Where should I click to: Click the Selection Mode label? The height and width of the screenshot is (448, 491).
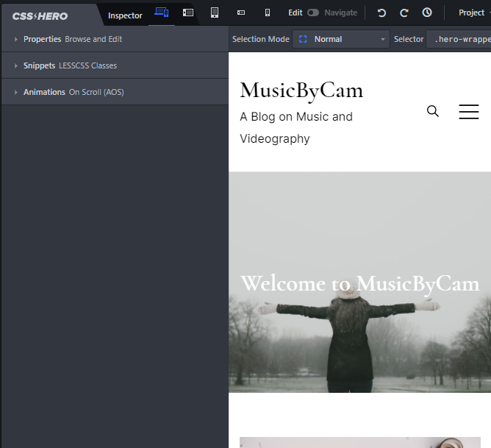coord(260,39)
